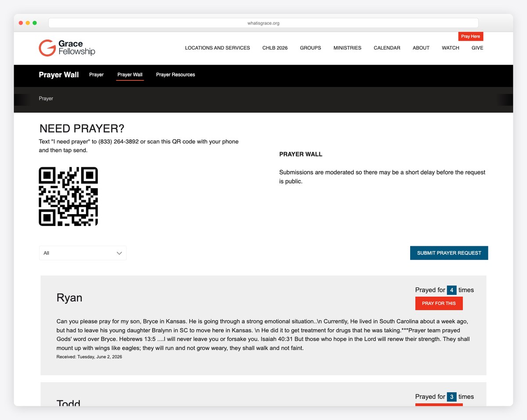Click the Prayer Wall section title
The width and height of the screenshot is (527, 420).
point(59,75)
